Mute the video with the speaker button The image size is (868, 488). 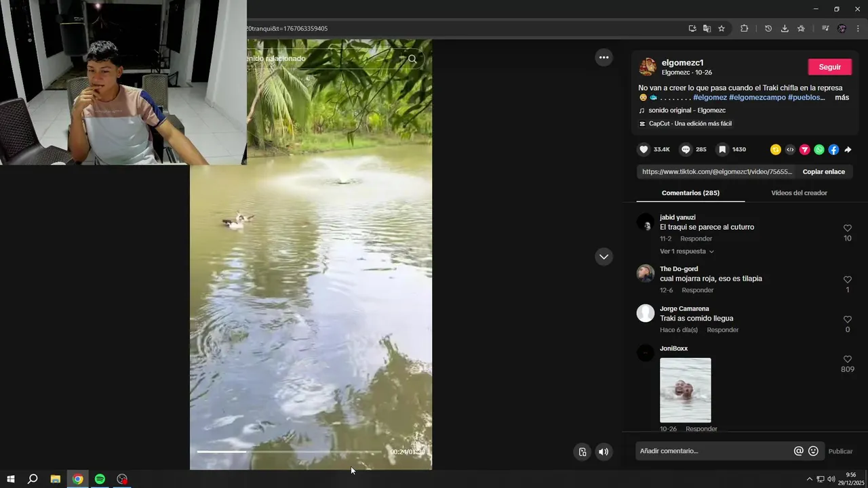(x=603, y=452)
